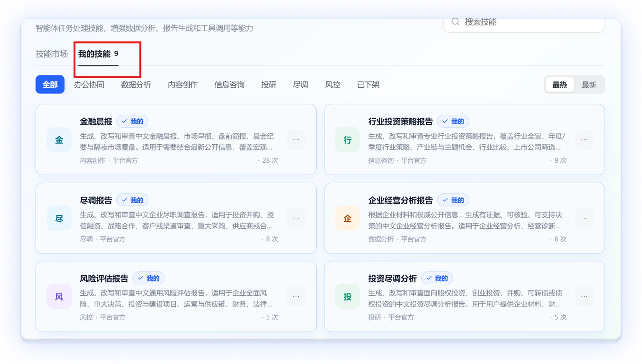Click the 企 icon of 企业经营分析报告

tap(347, 218)
